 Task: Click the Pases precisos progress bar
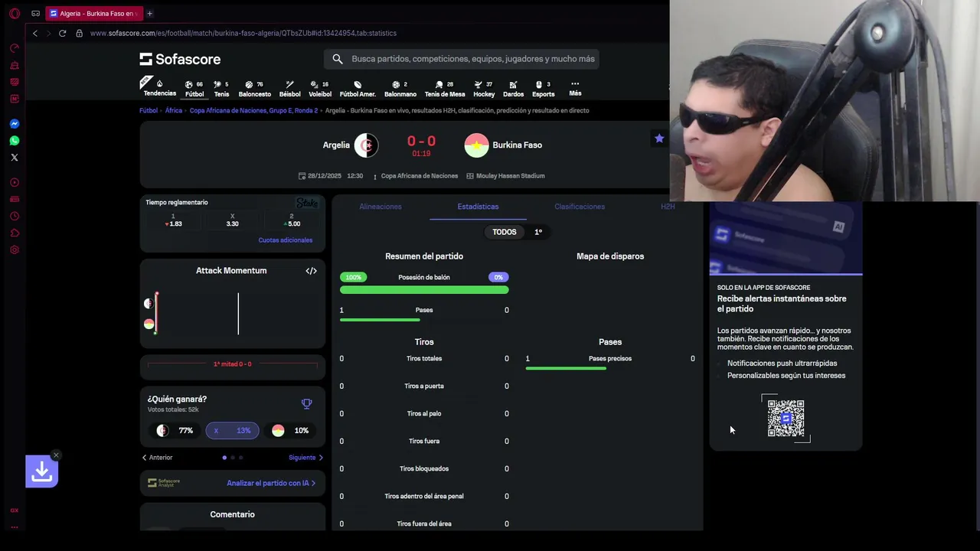coord(566,369)
